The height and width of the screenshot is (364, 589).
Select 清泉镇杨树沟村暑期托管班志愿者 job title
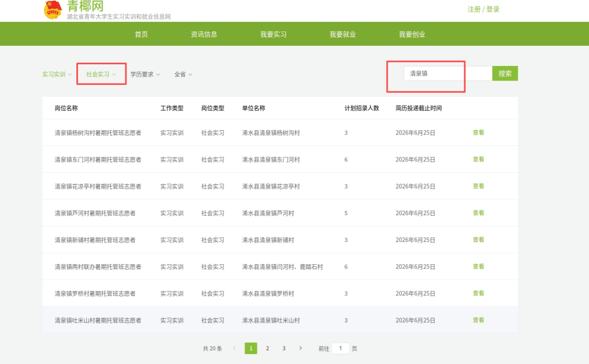coord(98,133)
